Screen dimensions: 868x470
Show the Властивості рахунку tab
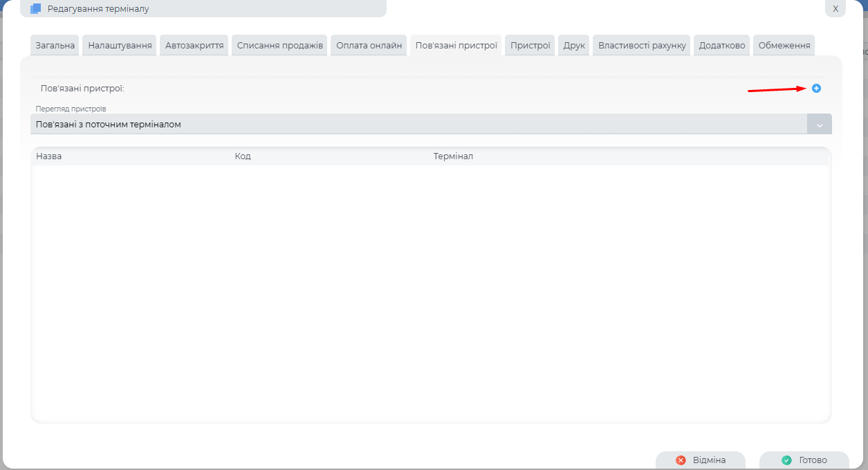click(x=641, y=46)
